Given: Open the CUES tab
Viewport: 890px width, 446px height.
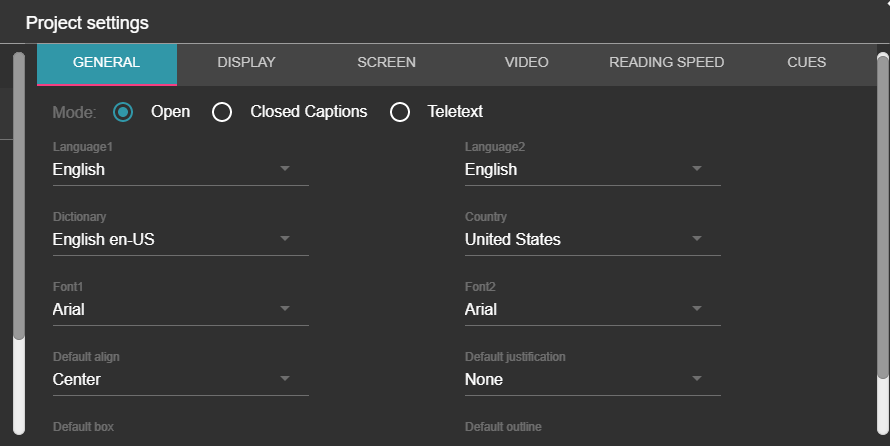Looking at the screenshot, I should [x=806, y=62].
